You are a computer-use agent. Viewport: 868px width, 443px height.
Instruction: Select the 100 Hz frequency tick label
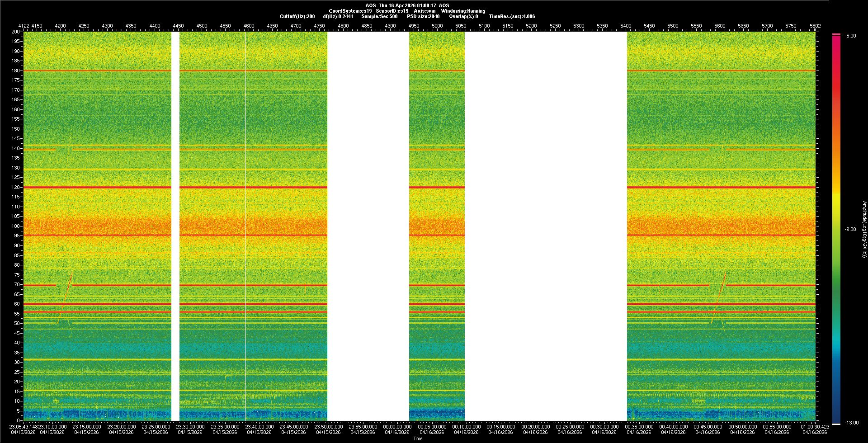click(15, 226)
